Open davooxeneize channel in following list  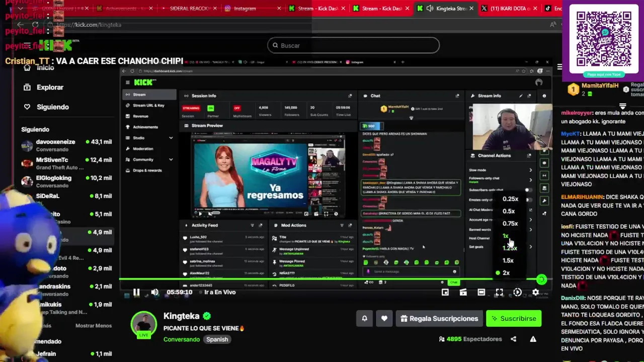pyautogui.click(x=66, y=145)
